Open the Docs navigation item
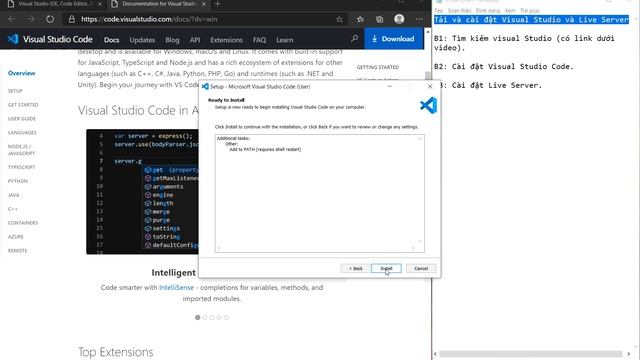640x360 pixels. click(111, 40)
